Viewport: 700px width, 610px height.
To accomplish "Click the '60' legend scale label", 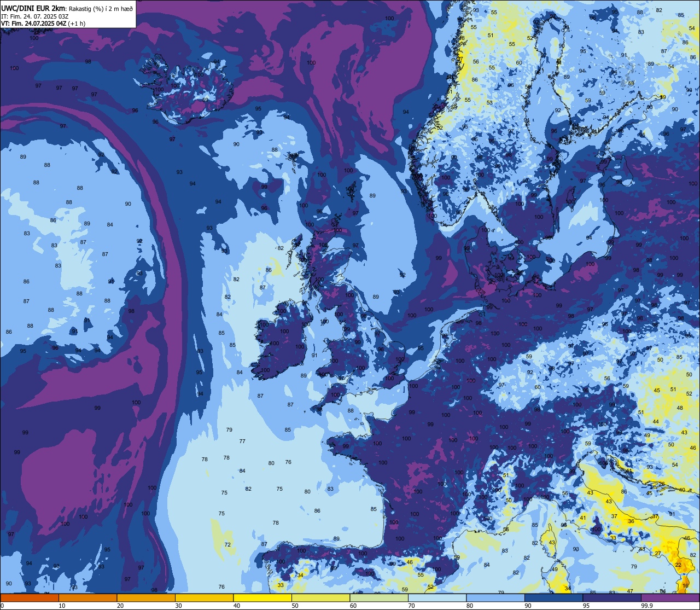I will (x=353, y=606).
